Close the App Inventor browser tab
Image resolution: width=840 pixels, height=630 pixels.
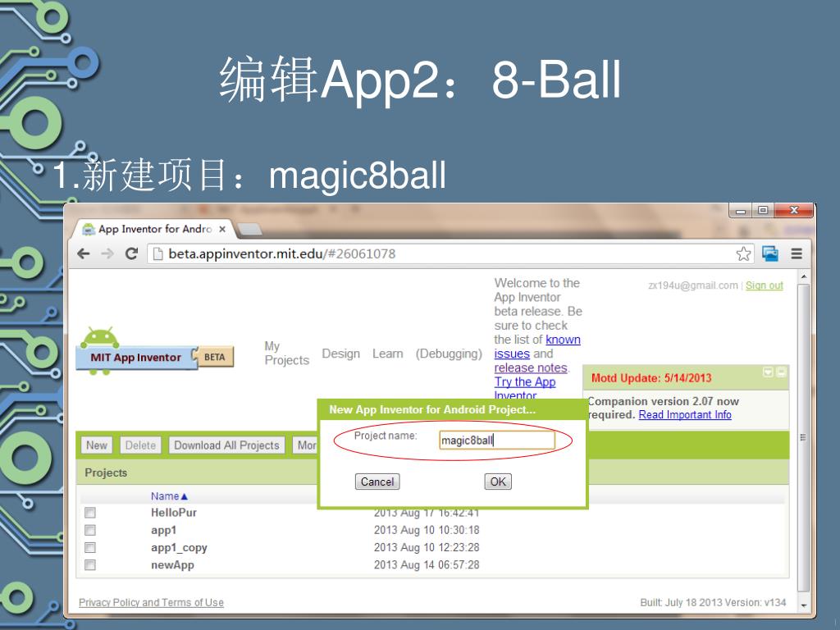pyautogui.click(x=222, y=229)
